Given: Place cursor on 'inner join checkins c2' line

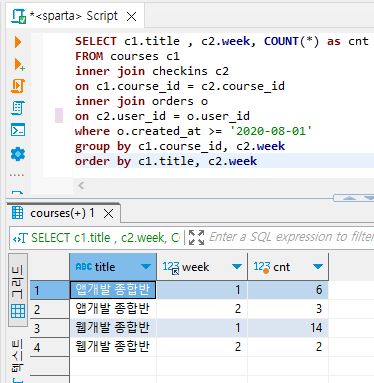Looking at the screenshot, I should point(152,71).
